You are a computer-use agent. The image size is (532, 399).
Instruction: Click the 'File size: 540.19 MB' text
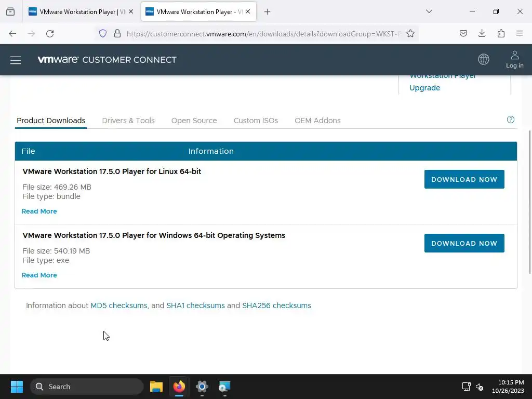click(56, 251)
